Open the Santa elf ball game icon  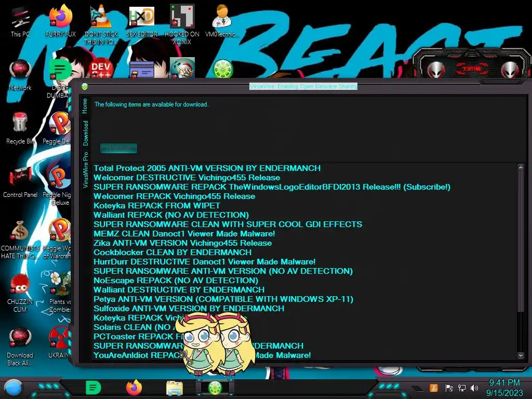182,68
